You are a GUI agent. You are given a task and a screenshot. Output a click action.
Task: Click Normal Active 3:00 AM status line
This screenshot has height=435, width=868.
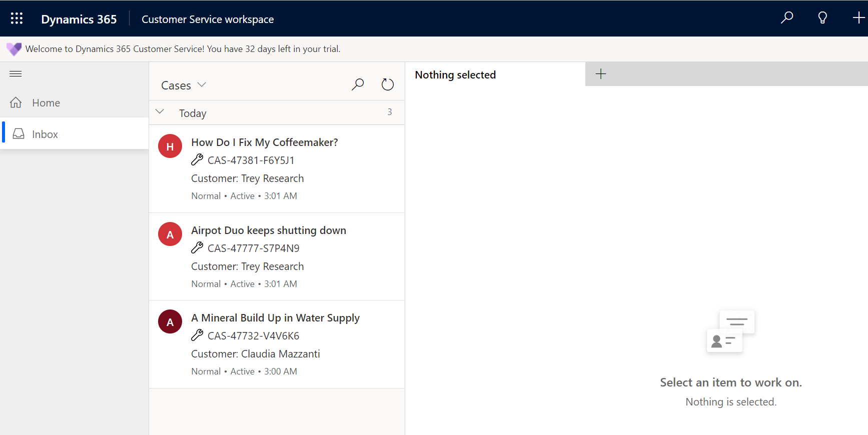[244, 371]
